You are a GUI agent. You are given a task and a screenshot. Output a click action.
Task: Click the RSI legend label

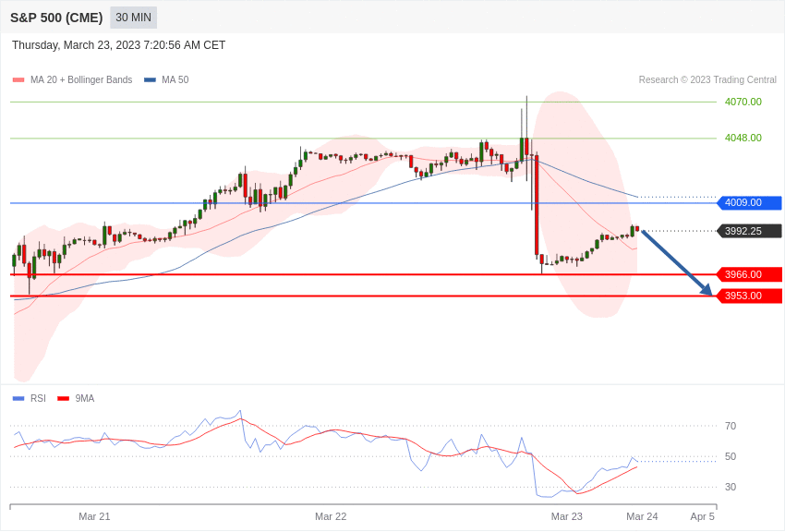(x=38, y=399)
